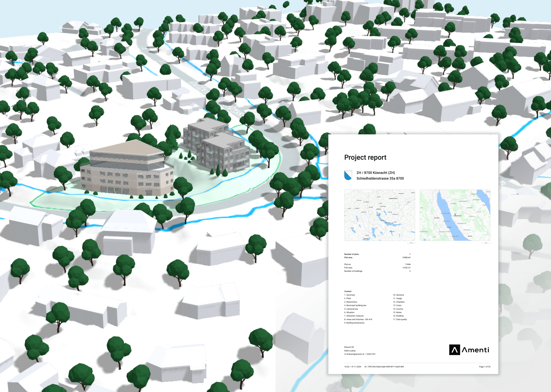Open '15. Notes' entry
The height and width of the screenshot is (392, 551).
tap(397, 312)
